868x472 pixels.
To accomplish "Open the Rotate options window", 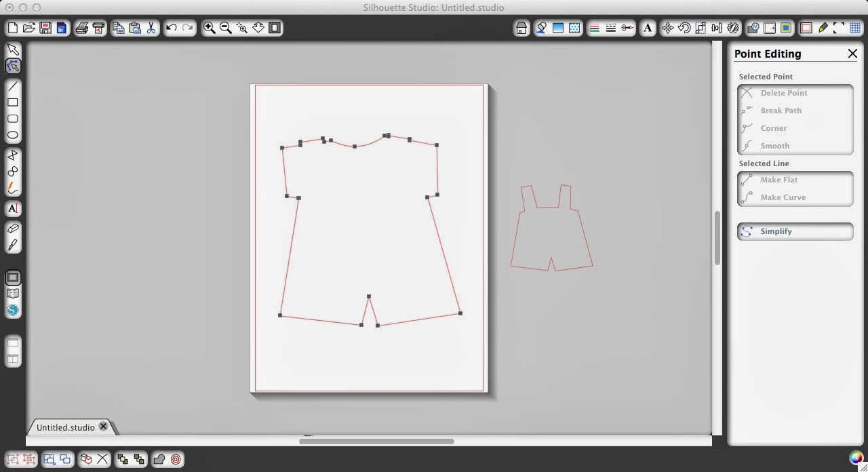I will (x=684, y=28).
